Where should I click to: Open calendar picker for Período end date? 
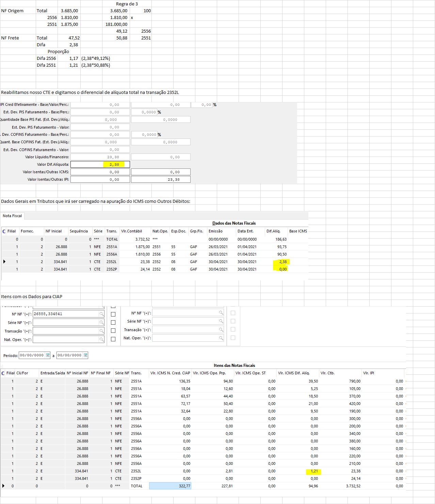click(x=85, y=356)
